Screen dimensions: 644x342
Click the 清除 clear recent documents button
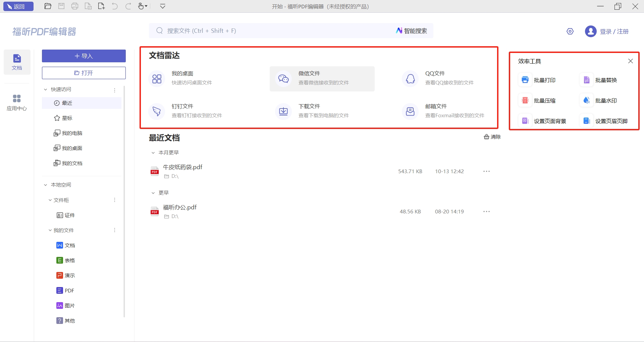click(492, 137)
